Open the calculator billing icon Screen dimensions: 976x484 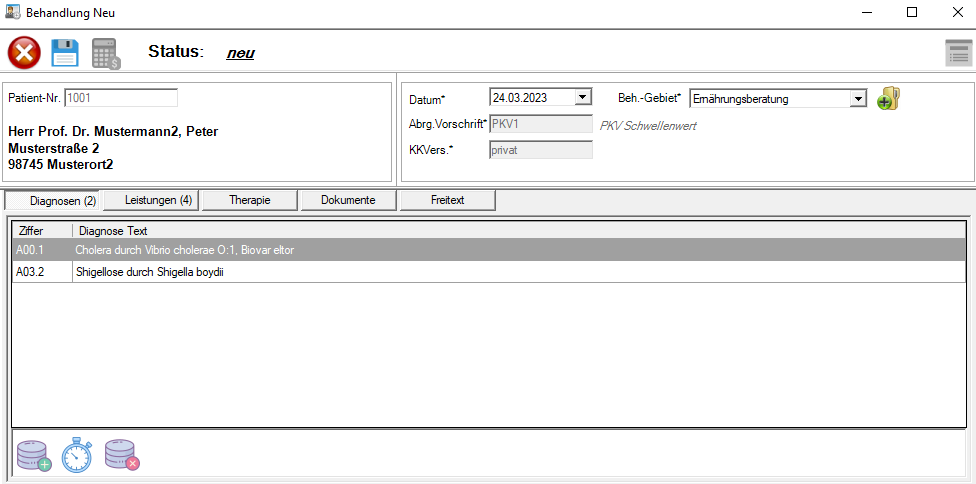pyautogui.click(x=106, y=53)
